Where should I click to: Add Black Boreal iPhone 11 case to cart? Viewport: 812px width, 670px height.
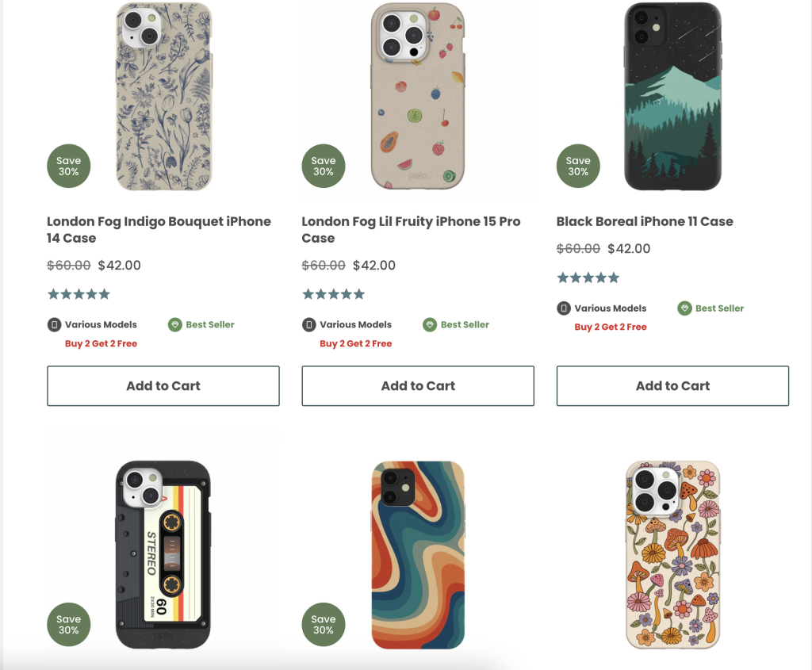[672, 386]
